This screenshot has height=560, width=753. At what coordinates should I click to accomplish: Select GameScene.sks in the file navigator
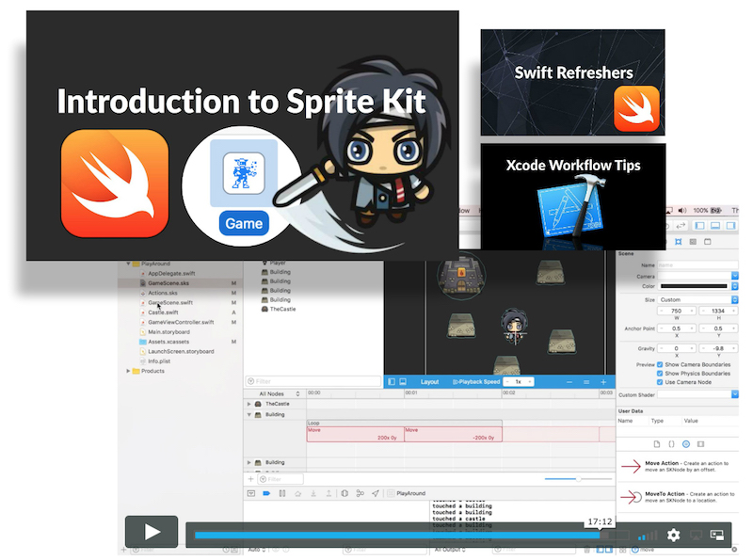(x=168, y=283)
